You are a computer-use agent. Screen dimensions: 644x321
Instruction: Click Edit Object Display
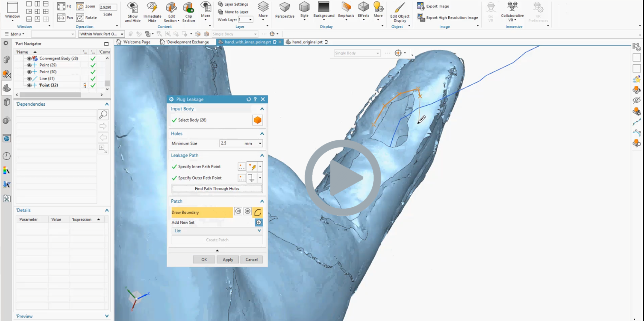399,11
